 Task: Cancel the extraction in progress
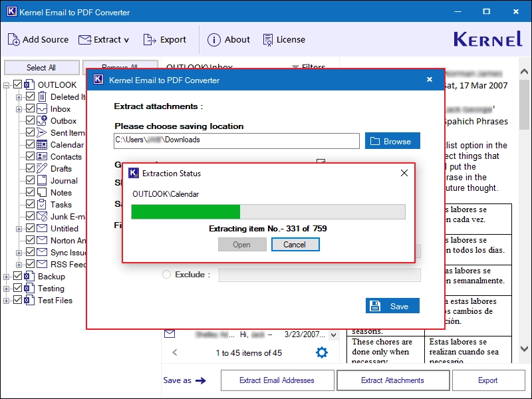[295, 244]
